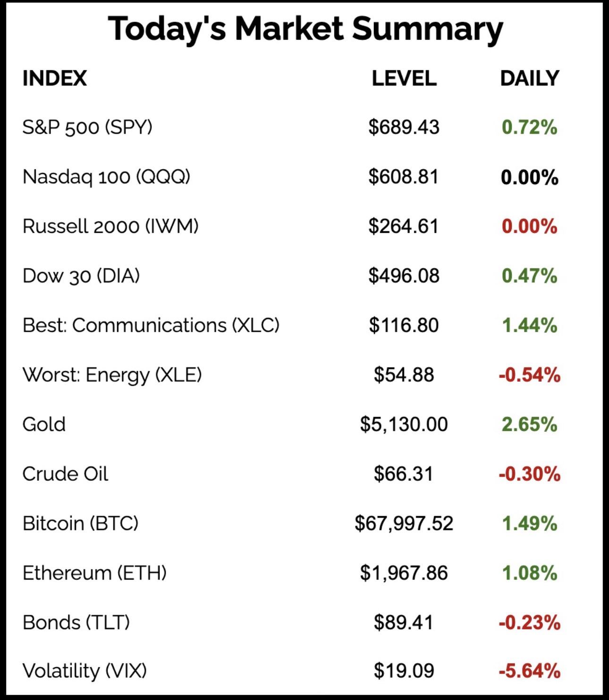
Task: Click the Gold price $5,130.00
Action: pyautogui.click(x=404, y=424)
